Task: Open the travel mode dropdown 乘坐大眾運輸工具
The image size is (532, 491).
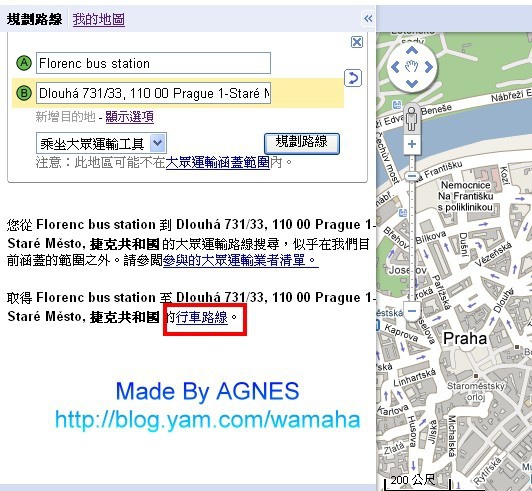Action: (x=101, y=143)
